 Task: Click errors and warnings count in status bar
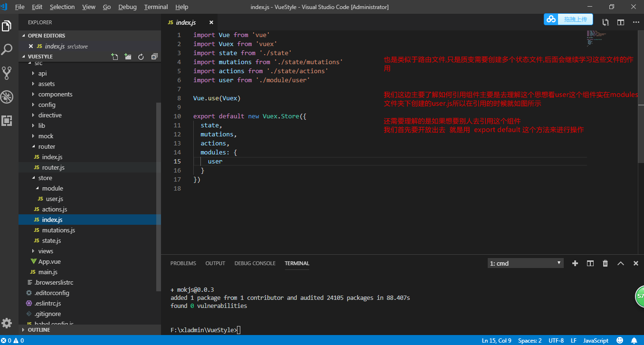click(12, 340)
